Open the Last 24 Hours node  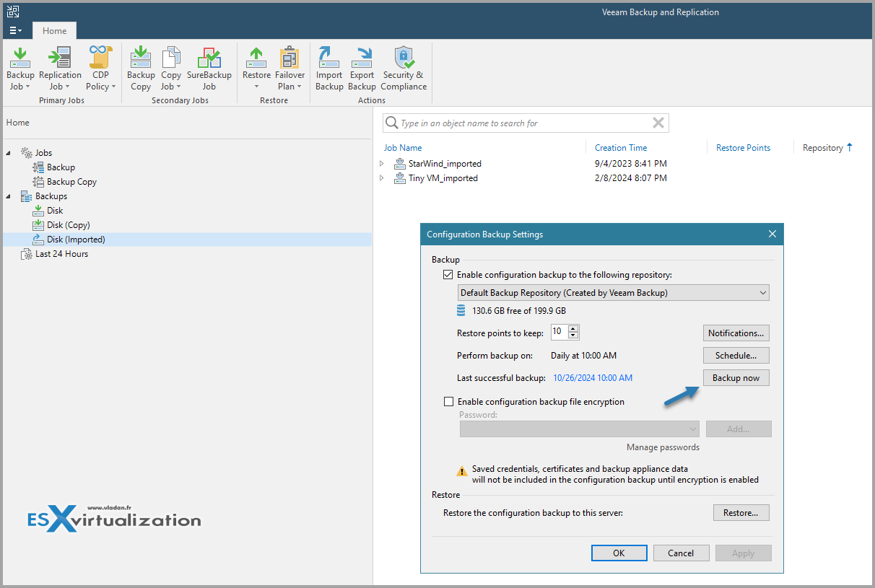61,254
